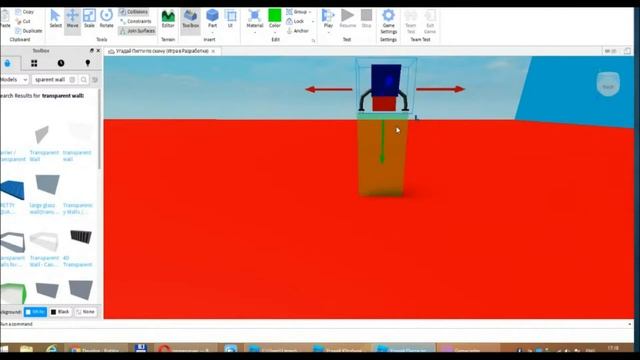
Task: Select the 'Transparent Wall - Can...' asset
Action: 44,241
